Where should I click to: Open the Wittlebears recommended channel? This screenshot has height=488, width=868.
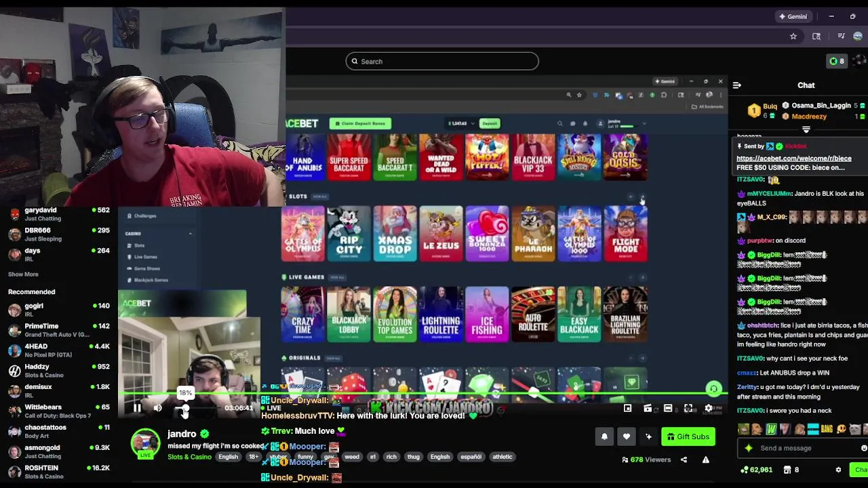[59, 411]
